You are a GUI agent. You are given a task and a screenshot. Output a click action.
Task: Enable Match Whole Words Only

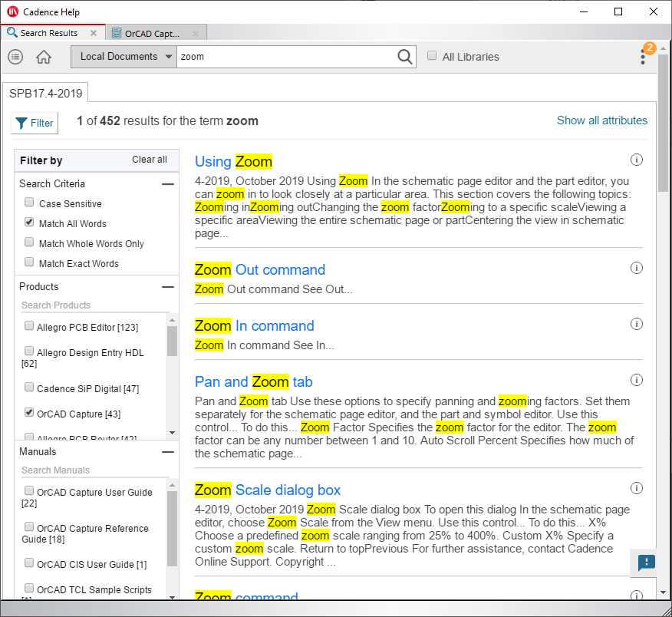[29, 242]
